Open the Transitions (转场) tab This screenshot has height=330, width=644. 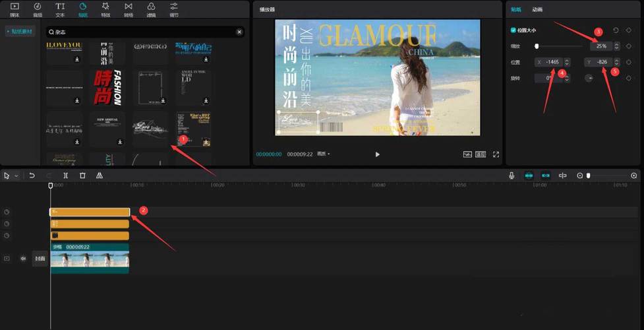[x=129, y=9]
